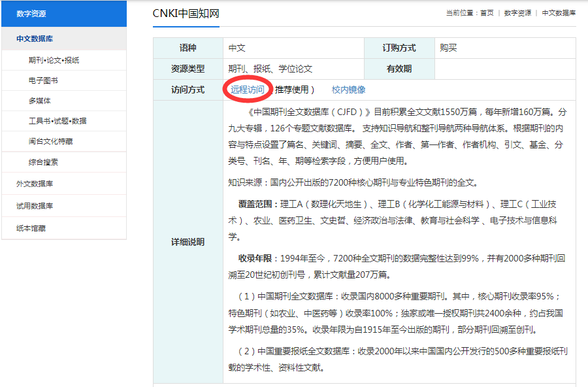588x387 pixels.
Task: Click the 详细说明 row label
Action: pos(188,242)
